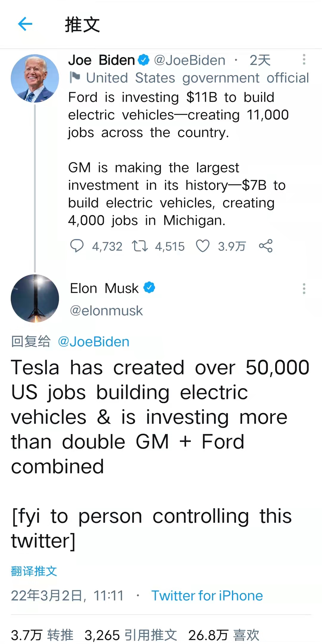View the 3,265 引用推文 quote tweets

pyautogui.click(x=131, y=635)
